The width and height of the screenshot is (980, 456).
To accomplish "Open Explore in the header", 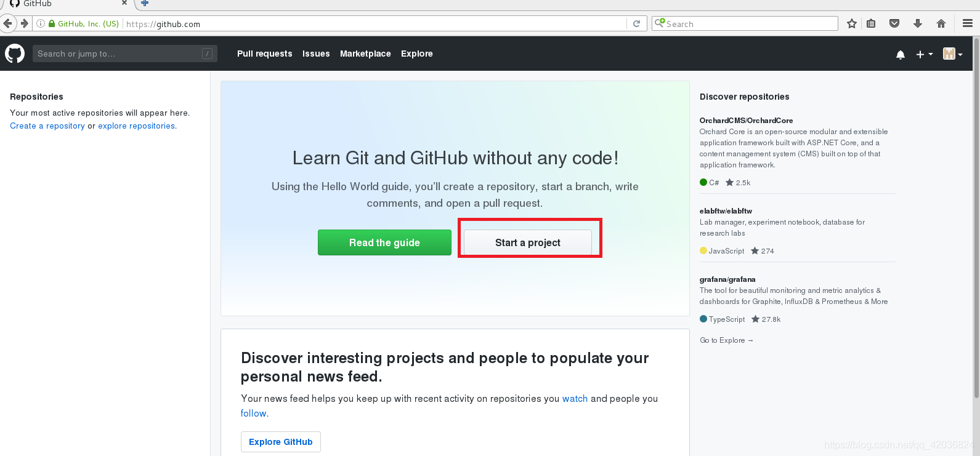I will 417,54.
